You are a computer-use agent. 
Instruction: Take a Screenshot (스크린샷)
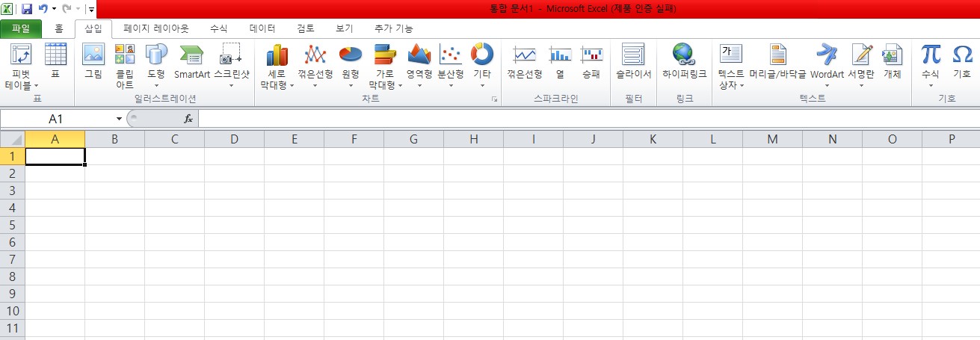click(x=232, y=67)
